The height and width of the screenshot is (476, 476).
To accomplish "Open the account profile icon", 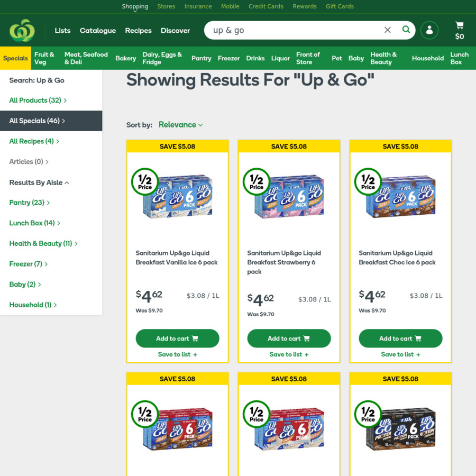I will point(429,30).
